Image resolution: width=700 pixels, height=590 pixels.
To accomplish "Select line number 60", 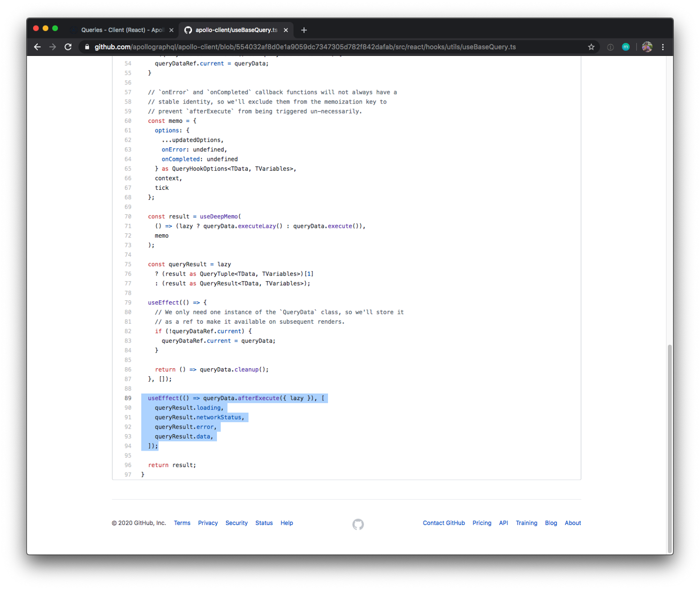I will pos(128,121).
